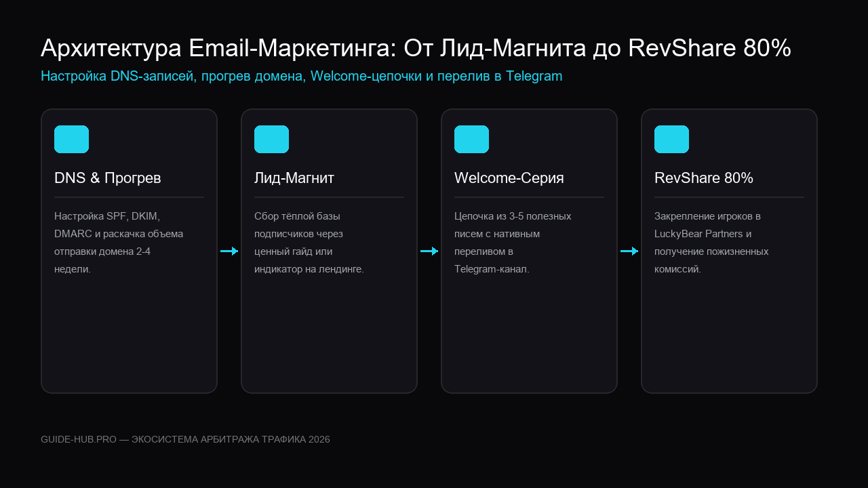Click the subtitle "Настройка DNS-записей, прогрев домена…"
The height and width of the screenshot is (488, 868).
click(x=302, y=76)
